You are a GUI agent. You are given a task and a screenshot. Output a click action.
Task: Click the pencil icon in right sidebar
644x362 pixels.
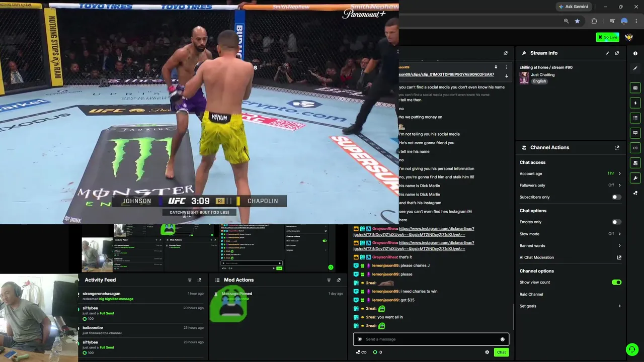pyautogui.click(x=635, y=68)
